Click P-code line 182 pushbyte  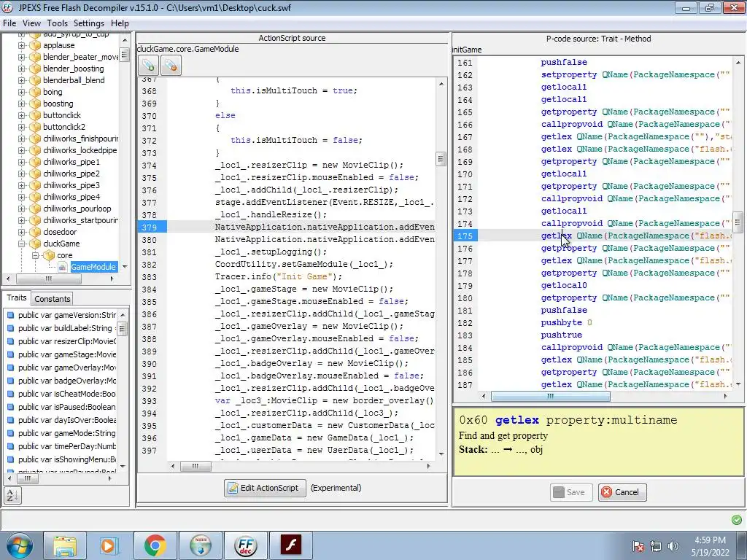[566, 322]
